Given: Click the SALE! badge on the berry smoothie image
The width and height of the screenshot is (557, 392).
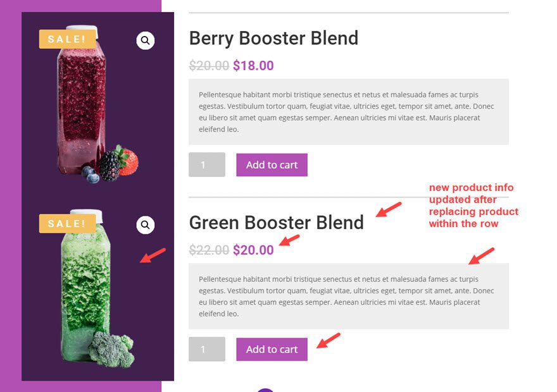Looking at the screenshot, I should pos(66,39).
